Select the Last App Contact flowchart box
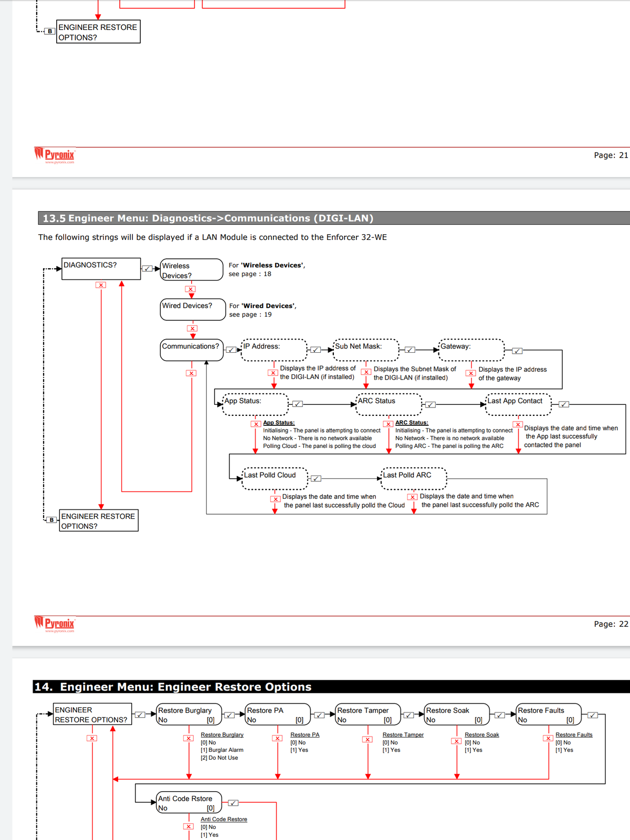630x840 pixels. coord(518,404)
